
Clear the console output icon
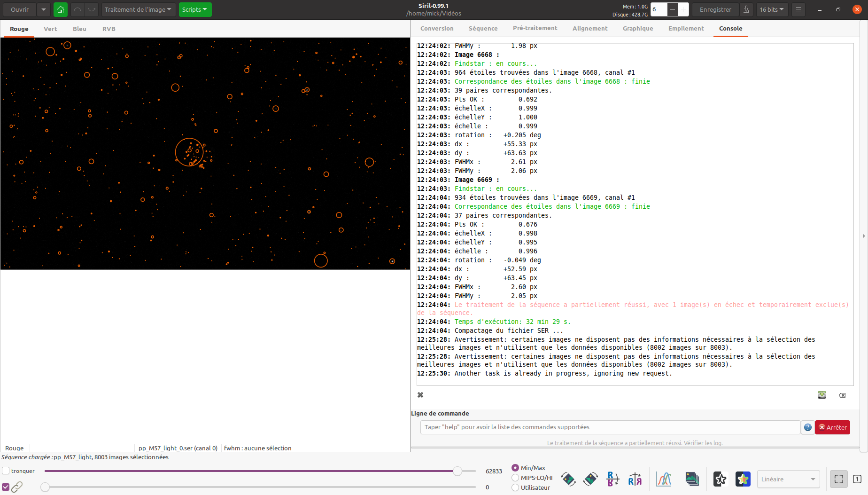click(843, 395)
